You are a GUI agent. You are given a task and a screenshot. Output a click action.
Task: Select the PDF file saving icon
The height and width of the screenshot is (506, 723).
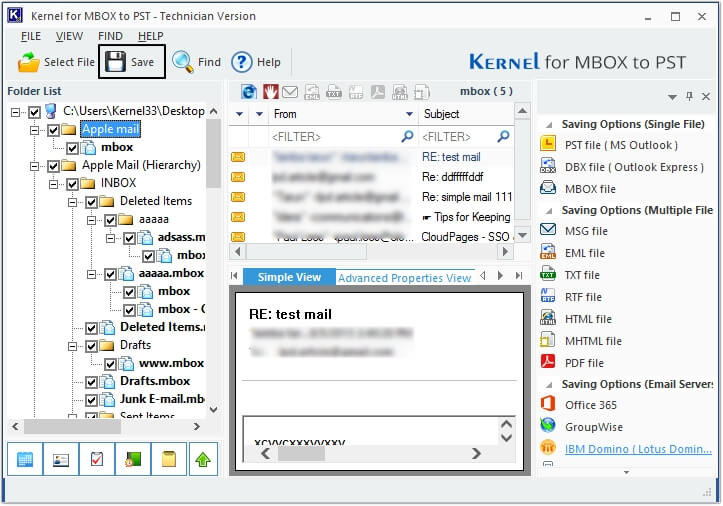tap(548, 362)
